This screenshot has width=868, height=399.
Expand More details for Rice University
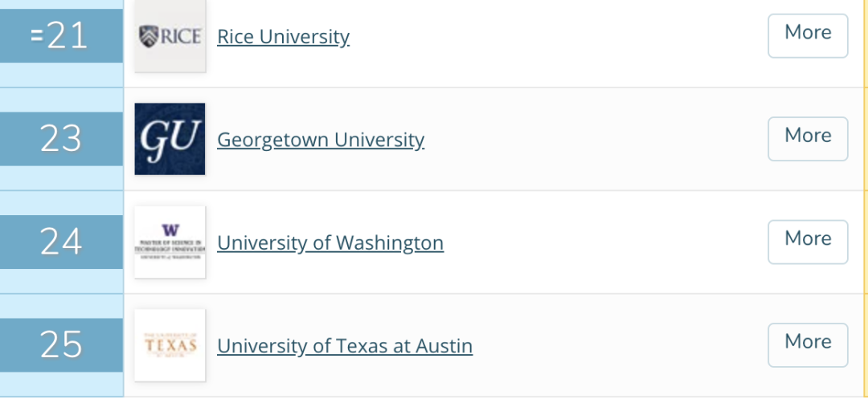[808, 35]
